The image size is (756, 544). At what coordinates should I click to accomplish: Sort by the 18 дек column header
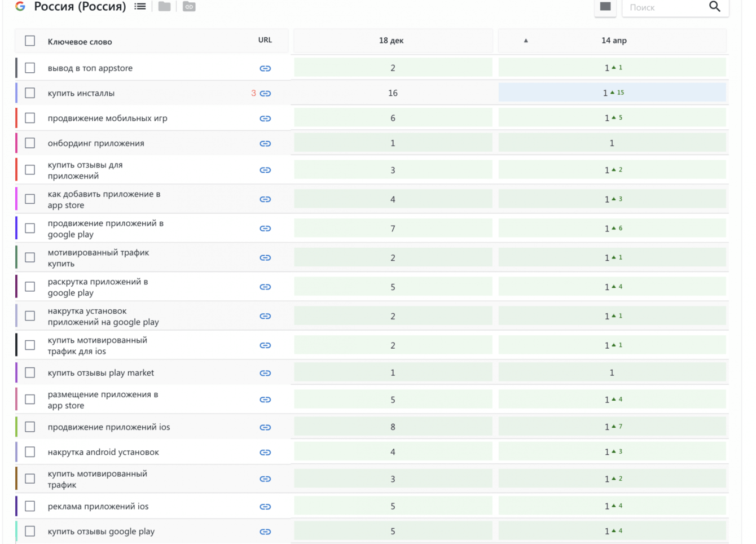point(392,41)
